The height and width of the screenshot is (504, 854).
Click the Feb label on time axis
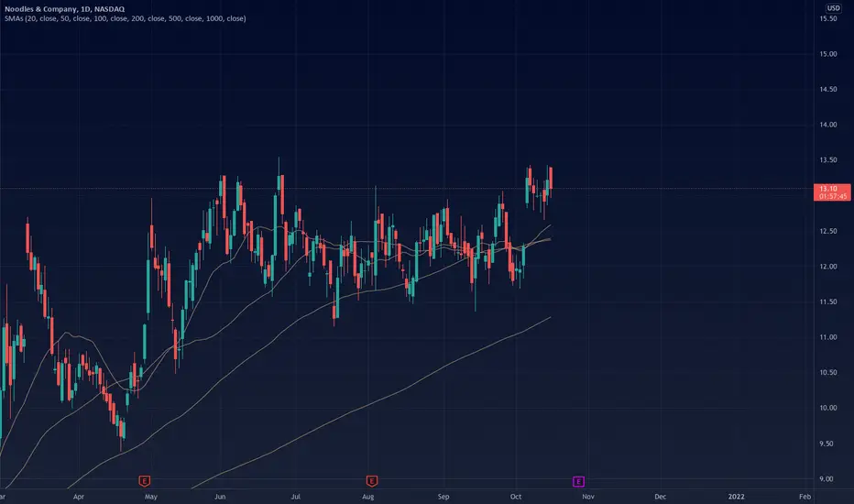(x=805, y=497)
